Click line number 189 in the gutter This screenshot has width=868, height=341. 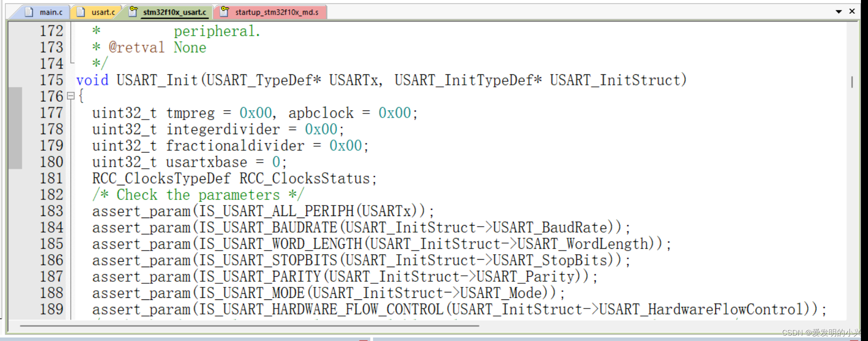51,309
